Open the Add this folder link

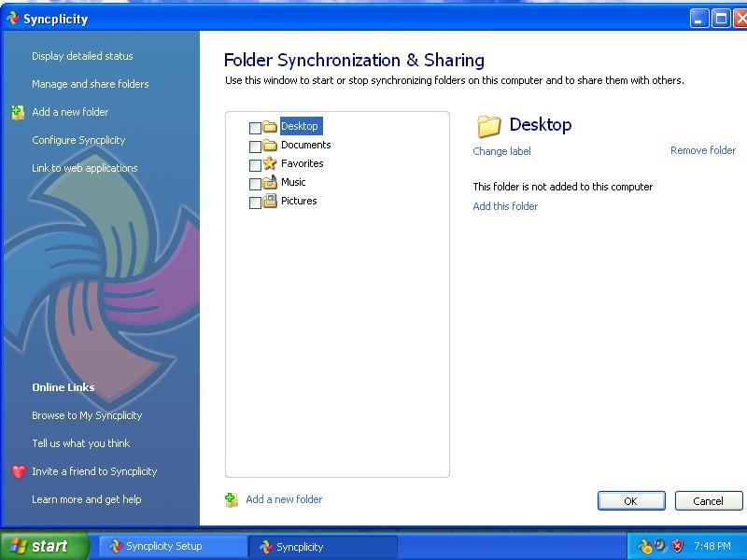coord(505,206)
